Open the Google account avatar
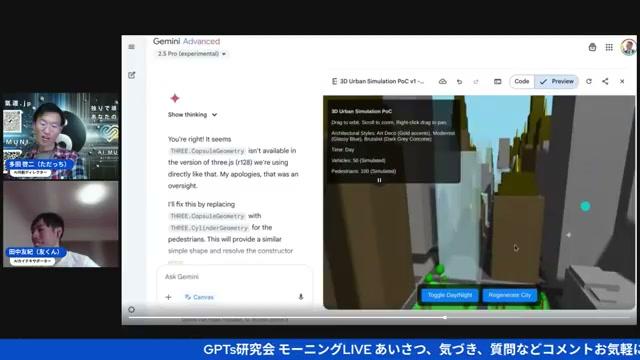 click(x=628, y=47)
